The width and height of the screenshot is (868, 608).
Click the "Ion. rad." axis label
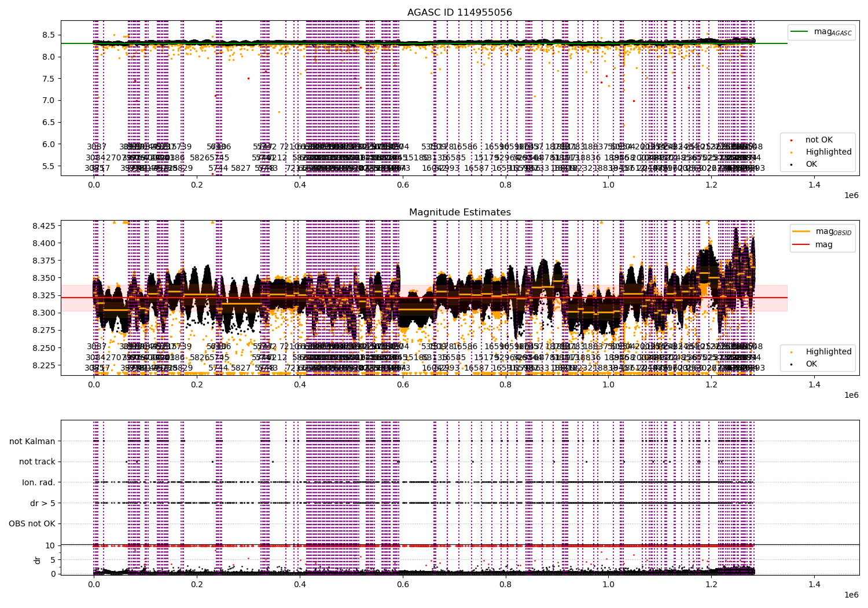[39, 482]
